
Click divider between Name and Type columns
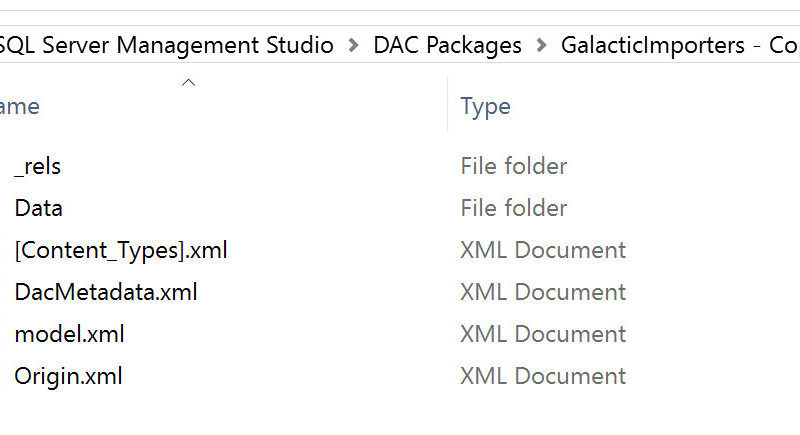pos(447,106)
